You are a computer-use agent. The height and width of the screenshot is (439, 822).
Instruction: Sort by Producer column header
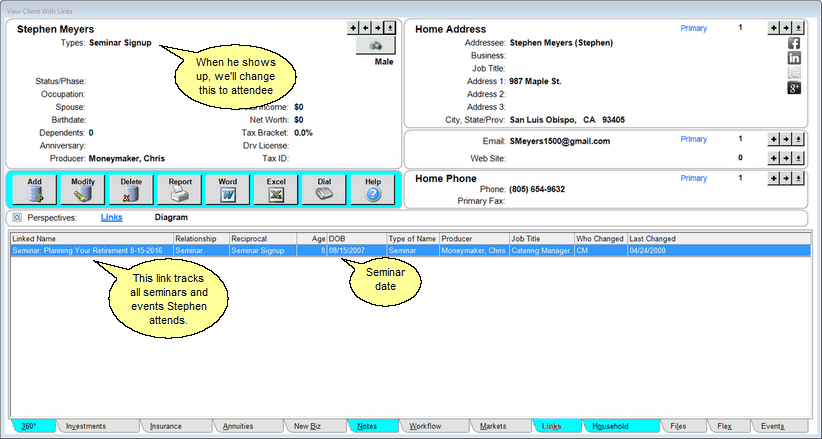474,239
